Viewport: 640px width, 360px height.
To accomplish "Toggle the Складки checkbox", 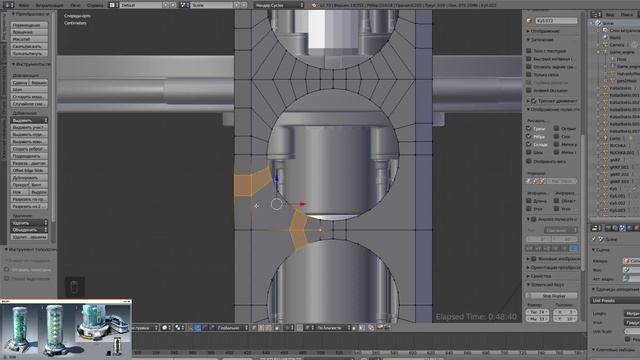I will pyautogui.click(x=529, y=144).
